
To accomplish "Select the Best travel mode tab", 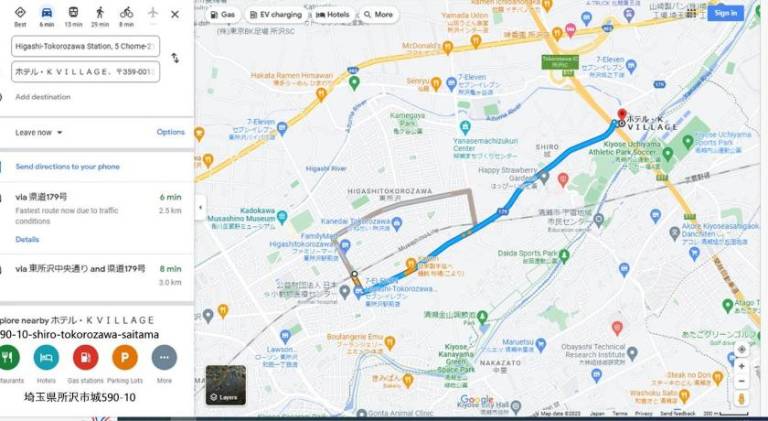I will click(20, 16).
